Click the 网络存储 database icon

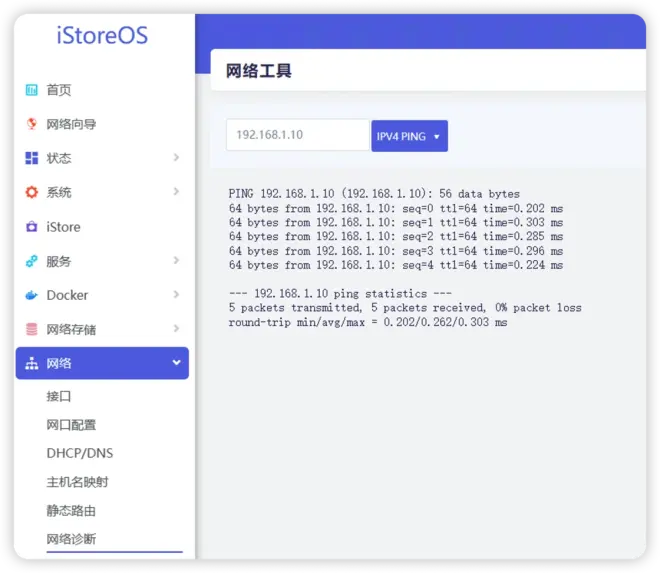pos(32,329)
